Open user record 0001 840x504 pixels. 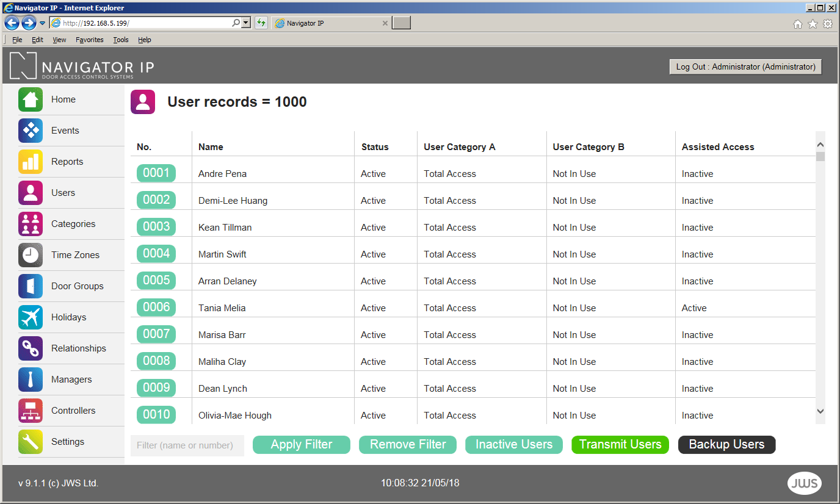[x=156, y=173]
